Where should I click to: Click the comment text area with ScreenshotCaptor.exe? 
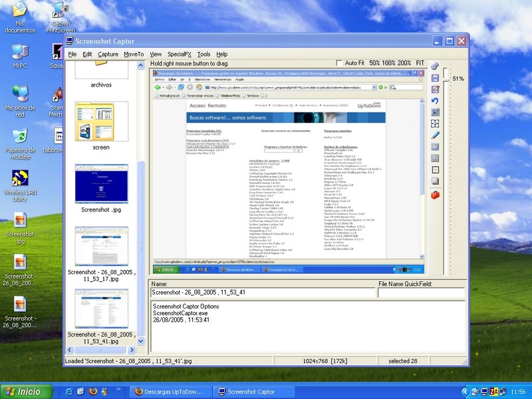(x=308, y=327)
